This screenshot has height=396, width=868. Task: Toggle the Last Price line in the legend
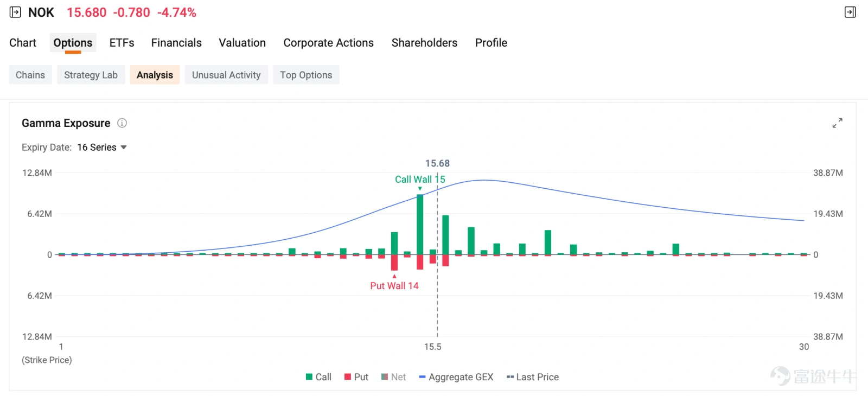(532, 377)
